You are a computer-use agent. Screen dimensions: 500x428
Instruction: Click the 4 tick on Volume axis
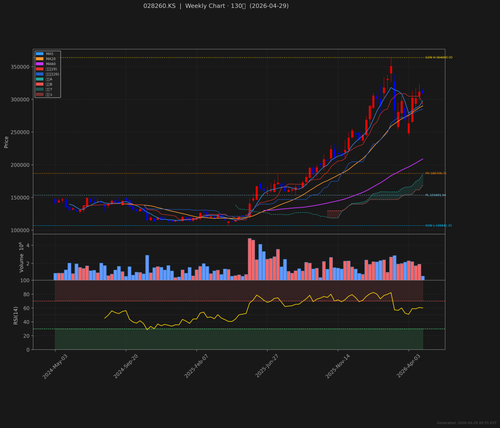coord(28,246)
